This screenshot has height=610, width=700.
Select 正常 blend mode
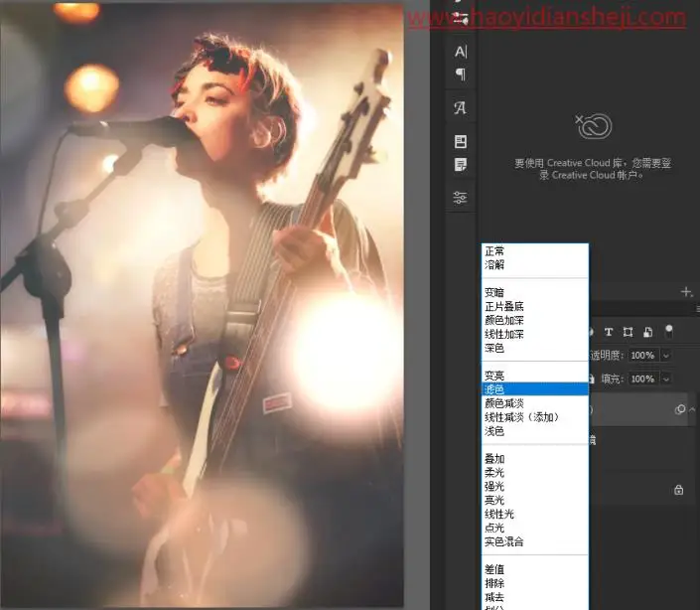coord(535,251)
